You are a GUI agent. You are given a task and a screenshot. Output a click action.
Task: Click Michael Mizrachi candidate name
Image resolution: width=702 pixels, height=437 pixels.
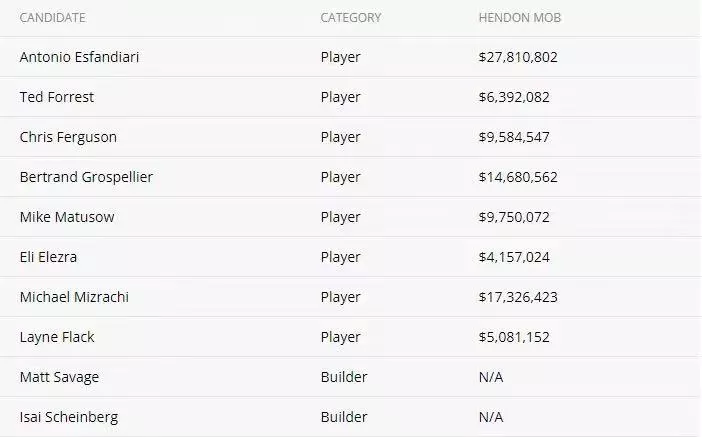(74, 297)
